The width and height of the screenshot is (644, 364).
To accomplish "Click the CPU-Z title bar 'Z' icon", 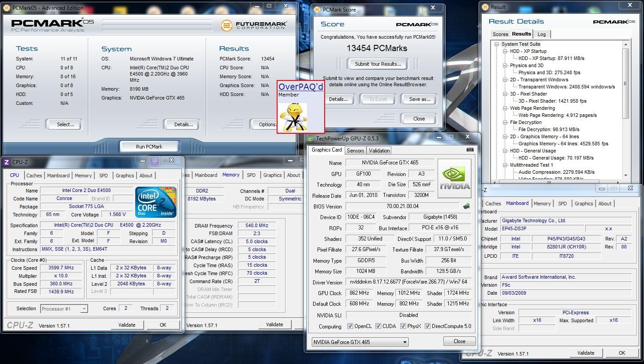I will (x=6, y=162).
